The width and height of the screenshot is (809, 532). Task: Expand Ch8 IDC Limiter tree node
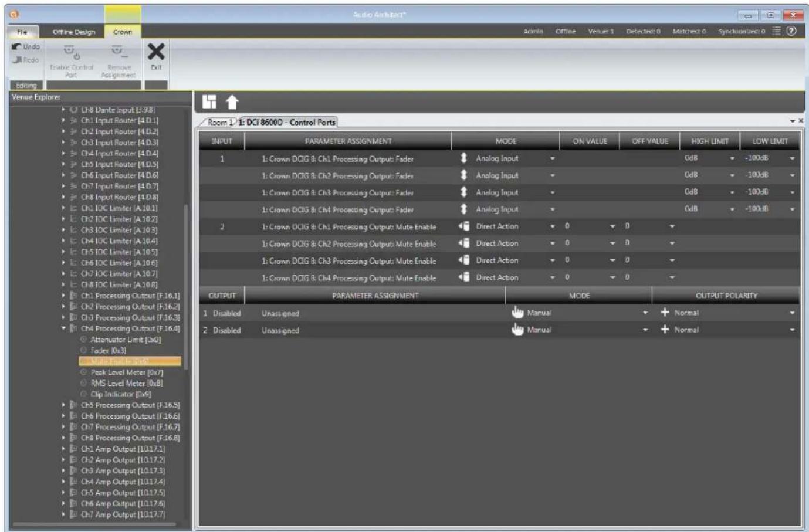click(x=63, y=284)
